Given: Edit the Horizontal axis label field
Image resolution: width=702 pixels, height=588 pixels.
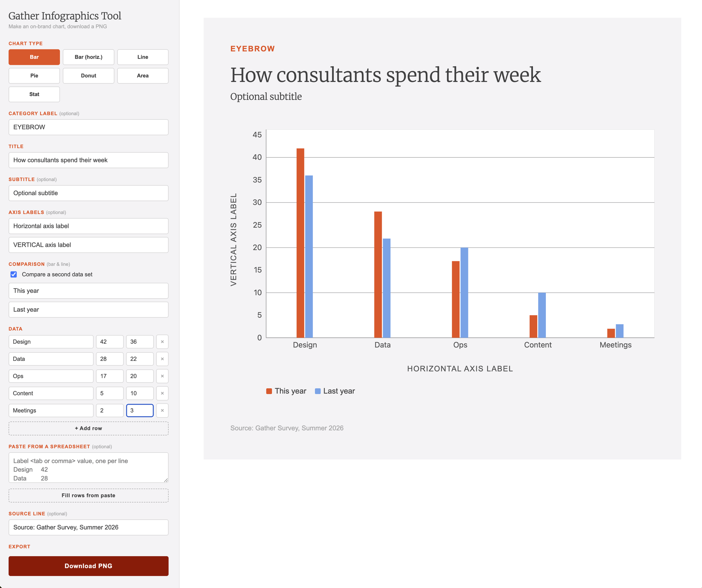Looking at the screenshot, I should pos(88,226).
